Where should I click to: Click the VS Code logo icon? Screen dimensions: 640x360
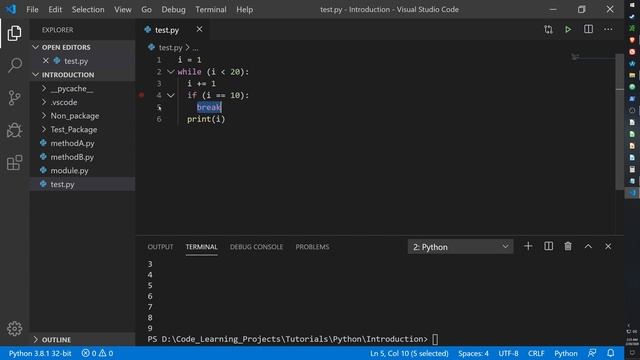11,9
